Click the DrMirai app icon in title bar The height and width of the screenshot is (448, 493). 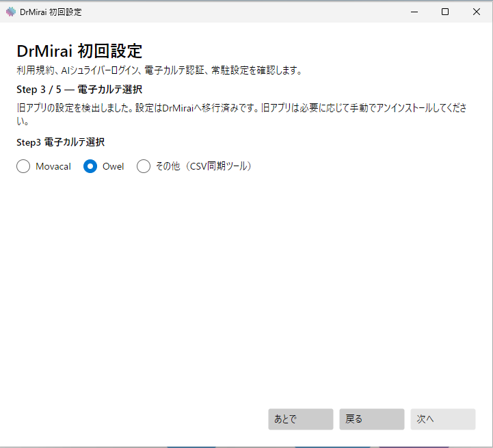pyautogui.click(x=11, y=12)
